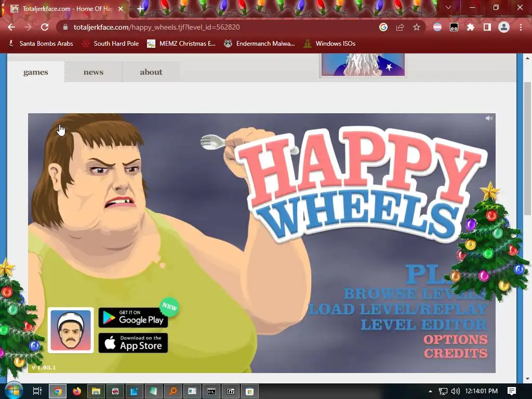This screenshot has height=399, width=532.
Task: Close the Totaljerkface.com tab
Action: pyautogui.click(x=121, y=9)
